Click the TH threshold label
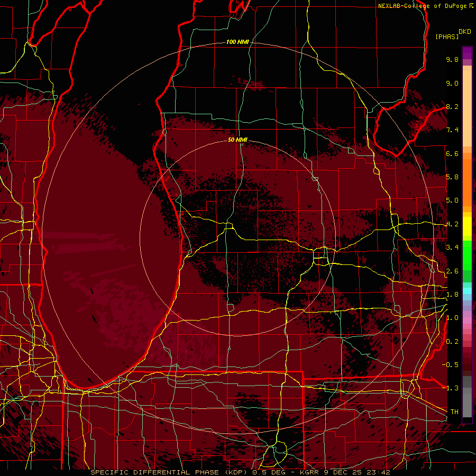 (454, 412)
